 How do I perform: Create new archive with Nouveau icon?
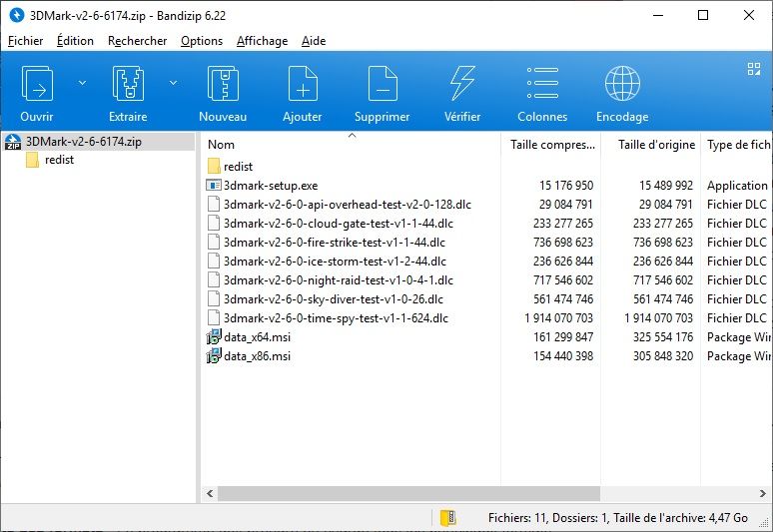223,84
